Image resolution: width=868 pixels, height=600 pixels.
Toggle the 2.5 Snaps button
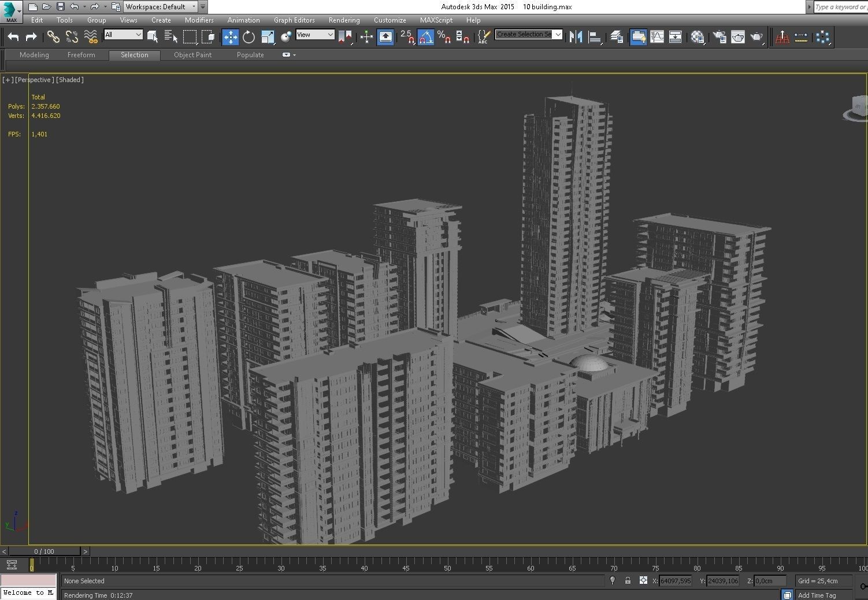click(x=407, y=37)
